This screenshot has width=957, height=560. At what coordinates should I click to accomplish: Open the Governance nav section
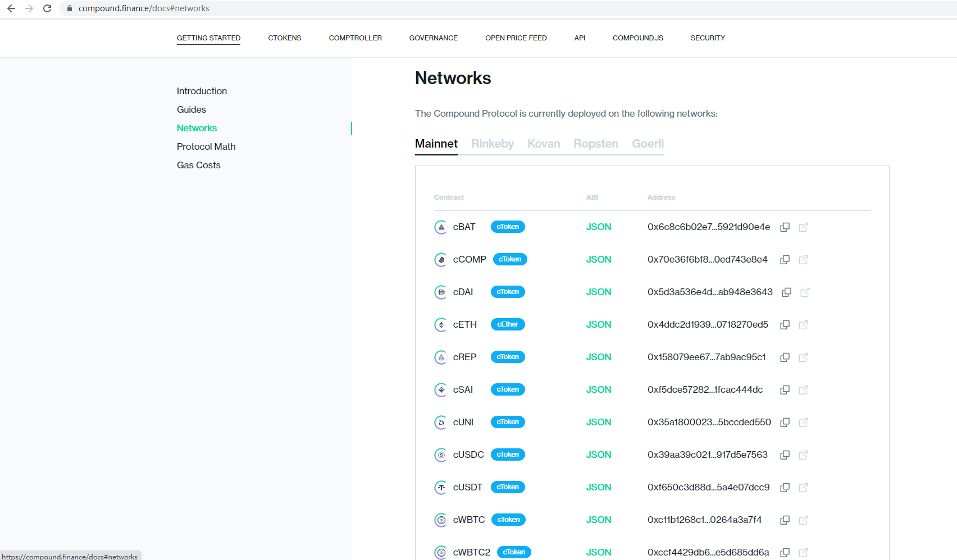click(434, 38)
